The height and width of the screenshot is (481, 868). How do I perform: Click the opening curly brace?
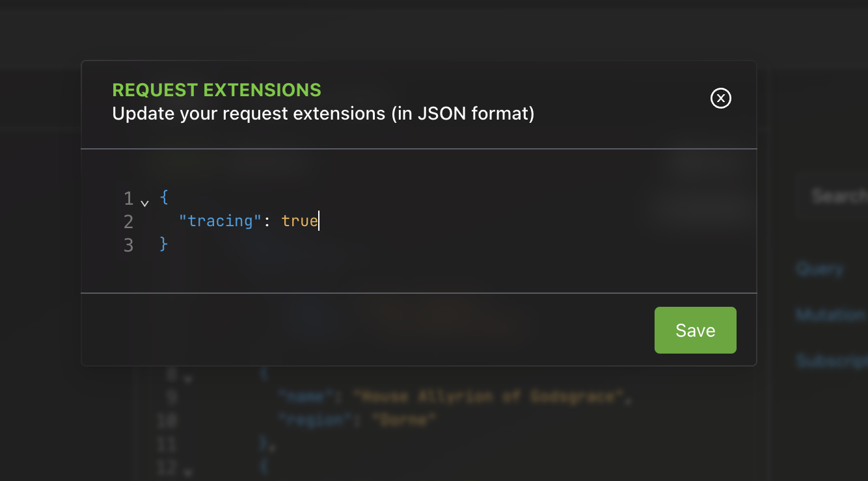(163, 197)
